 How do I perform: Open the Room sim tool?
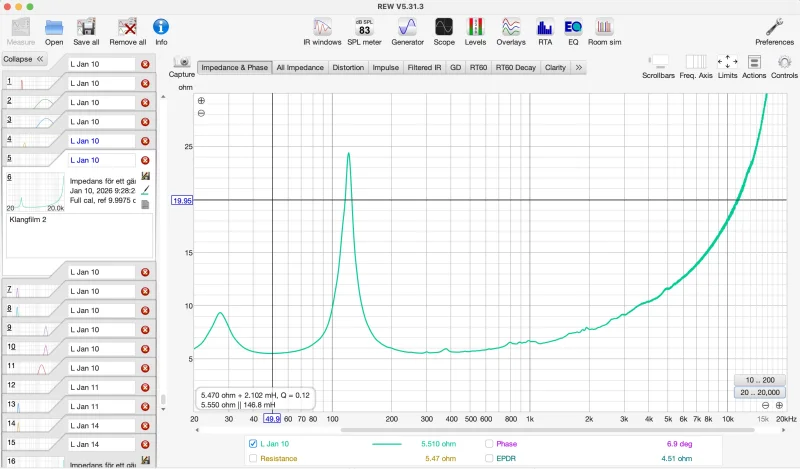click(604, 30)
